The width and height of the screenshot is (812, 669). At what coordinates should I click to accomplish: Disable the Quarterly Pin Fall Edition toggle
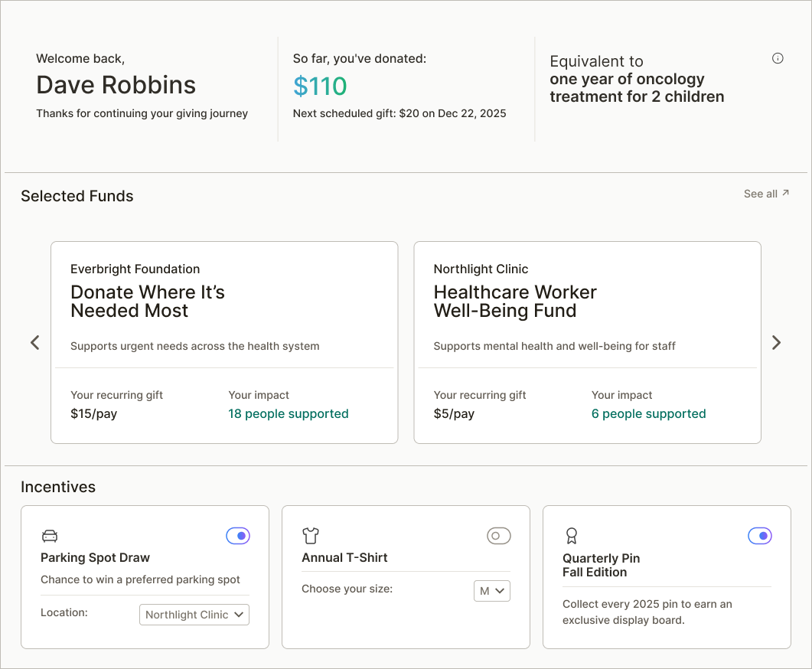pyautogui.click(x=760, y=536)
